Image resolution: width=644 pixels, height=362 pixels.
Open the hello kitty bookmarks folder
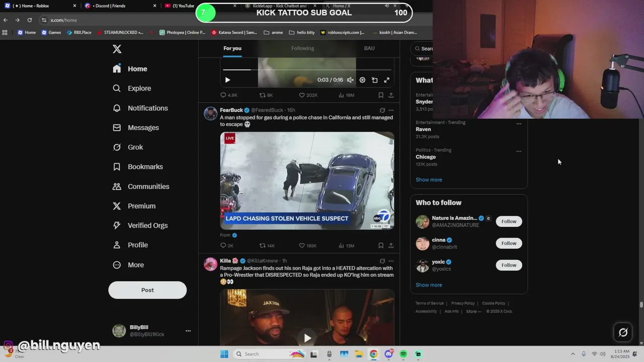(302, 32)
